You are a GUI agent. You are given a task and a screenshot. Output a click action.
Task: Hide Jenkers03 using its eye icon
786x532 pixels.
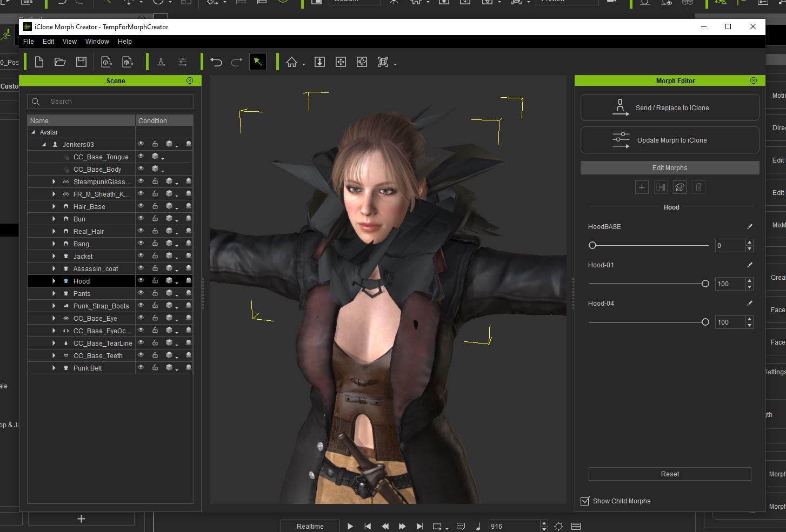[x=141, y=144]
